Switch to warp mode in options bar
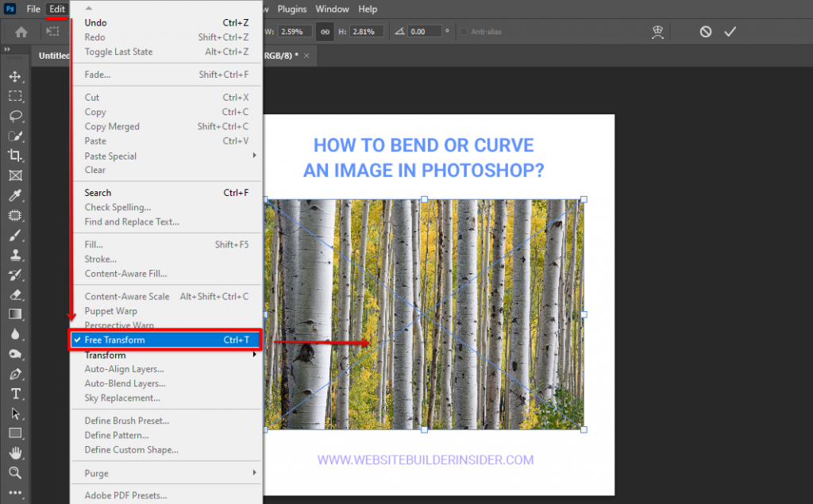The height and width of the screenshot is (504, 813). [657, 32]
